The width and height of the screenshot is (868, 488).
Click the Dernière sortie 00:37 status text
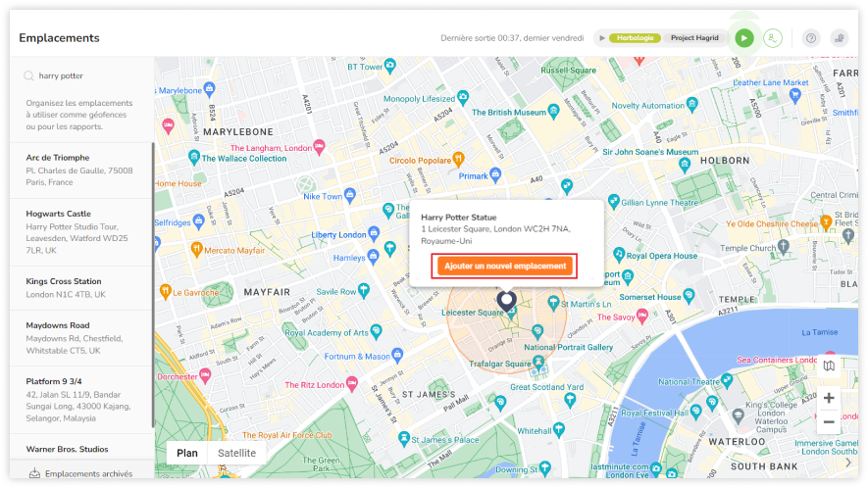coord(512,38)
